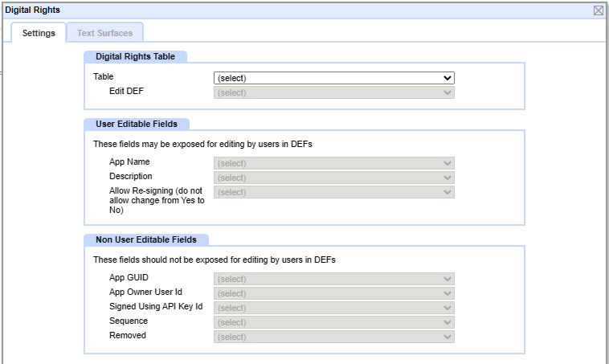The height and width of the screenshot is (364, 609).
Task: Open the Edit DEF dropdown
Action: (x=334, y=92)
